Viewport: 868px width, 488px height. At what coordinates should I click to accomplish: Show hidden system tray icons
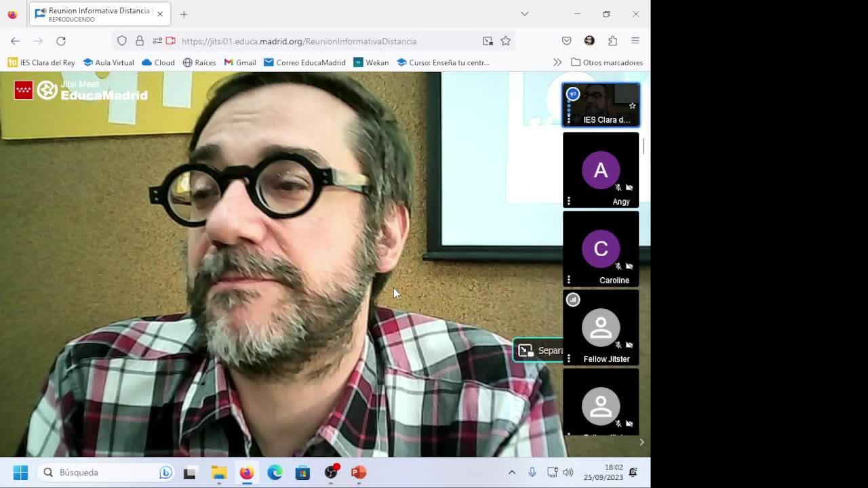[512, 472]
